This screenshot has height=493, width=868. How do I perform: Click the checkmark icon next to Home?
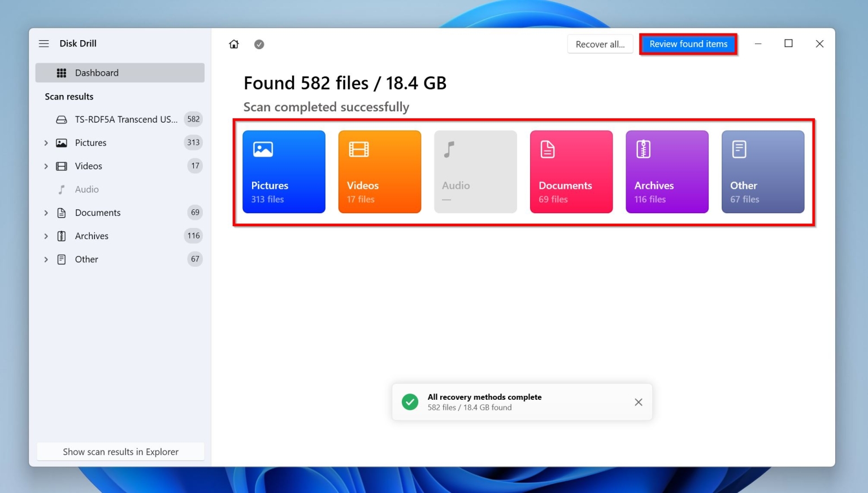(259, 44)
